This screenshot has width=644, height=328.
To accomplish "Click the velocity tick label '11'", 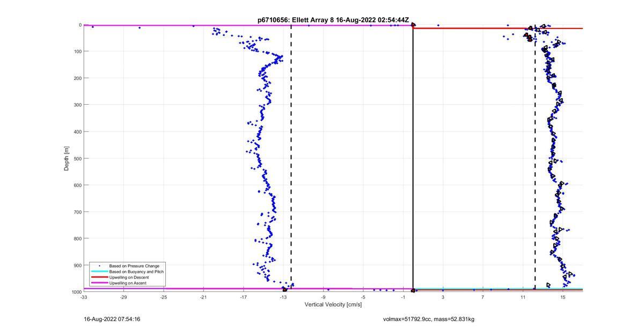I will pyautogui.click(x=523, y=297).
